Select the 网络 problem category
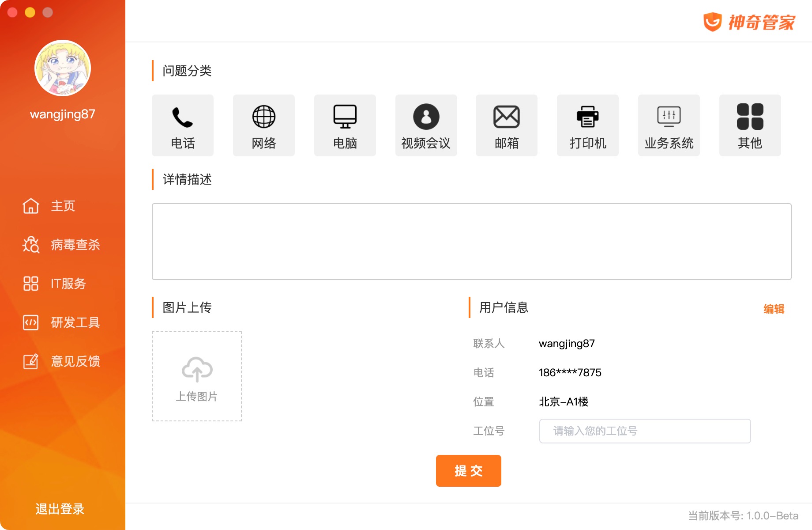Screen dimensions: 812x530 (x=263, y=125)
